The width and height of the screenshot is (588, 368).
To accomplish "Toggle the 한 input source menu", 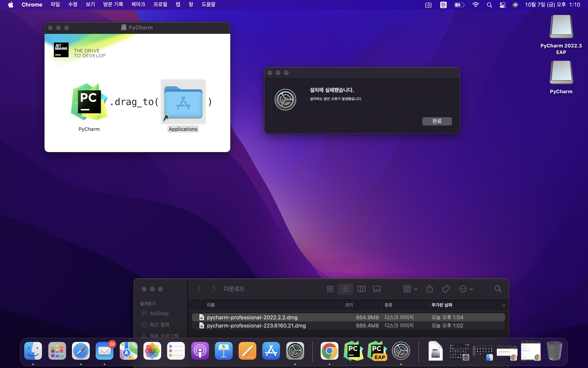I will tap(443, 5).
